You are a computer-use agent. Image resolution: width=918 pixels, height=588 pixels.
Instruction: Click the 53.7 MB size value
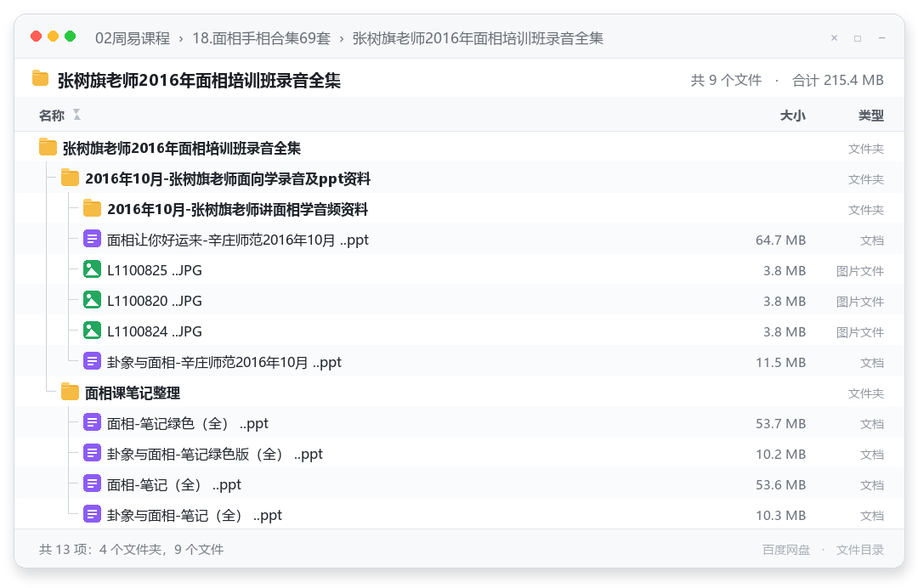[x=780, y=423]
